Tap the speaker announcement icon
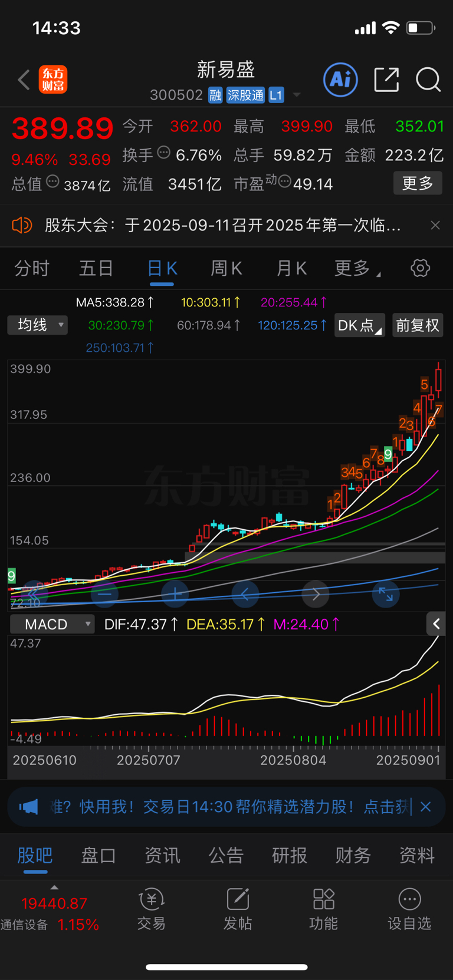This screenshot has width=453, height=980. click(22, 225)
